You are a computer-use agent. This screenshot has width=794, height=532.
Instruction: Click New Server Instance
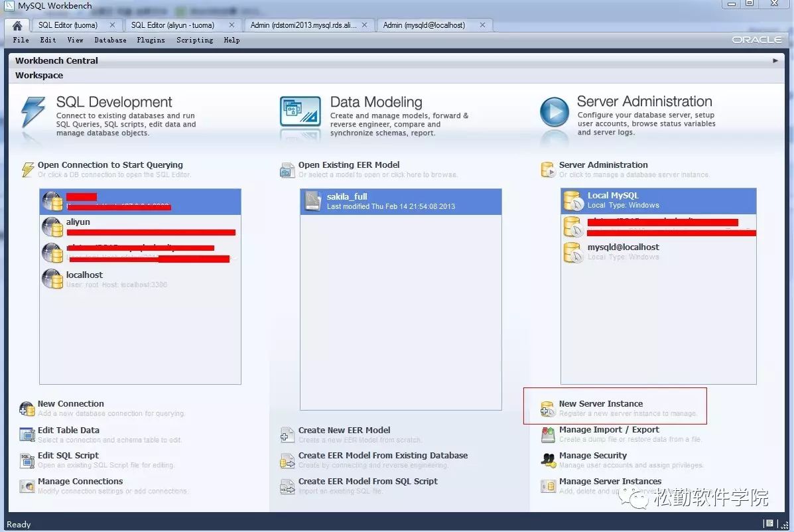click(x=601, y=404)
